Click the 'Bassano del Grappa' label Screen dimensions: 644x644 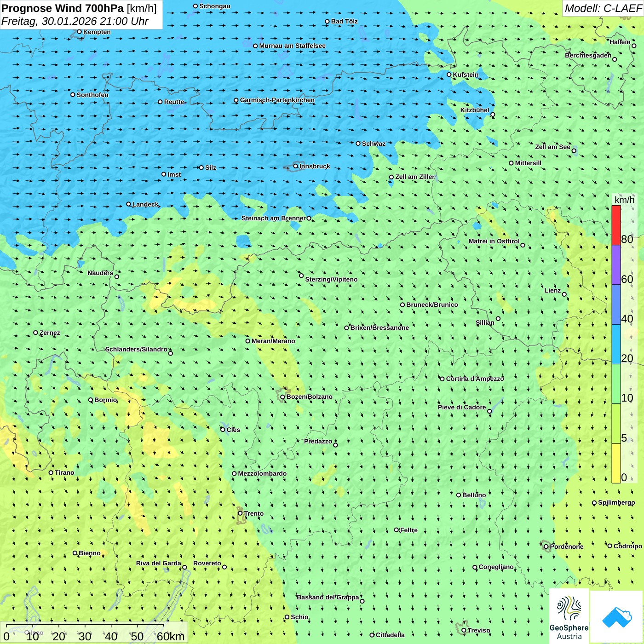click(x=328, y=597)
